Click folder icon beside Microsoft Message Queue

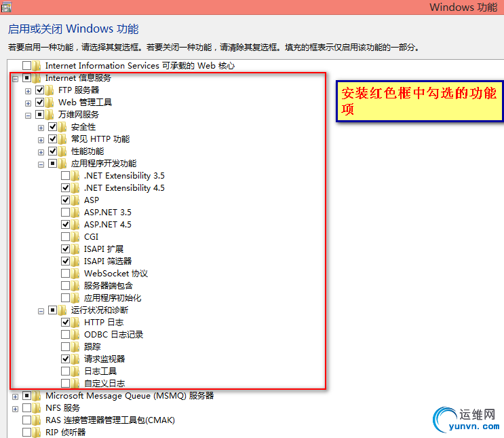point(37,396)
